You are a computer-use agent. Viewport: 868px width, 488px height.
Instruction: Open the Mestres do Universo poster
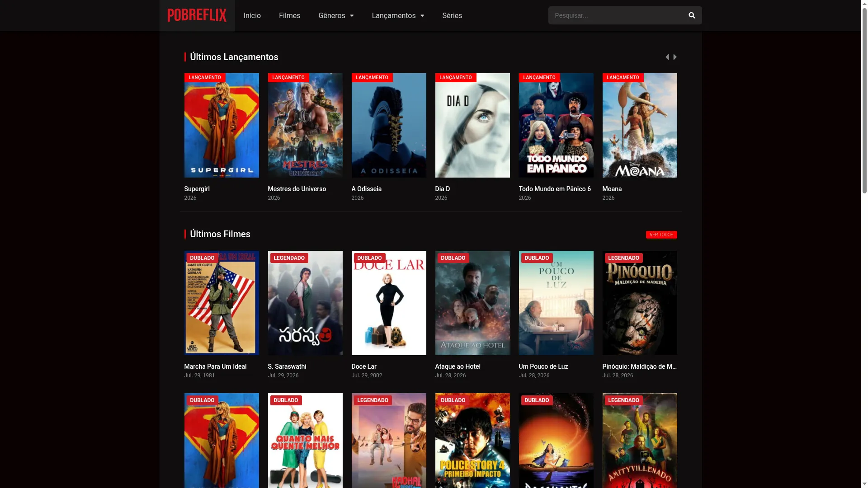click(305, 125)
